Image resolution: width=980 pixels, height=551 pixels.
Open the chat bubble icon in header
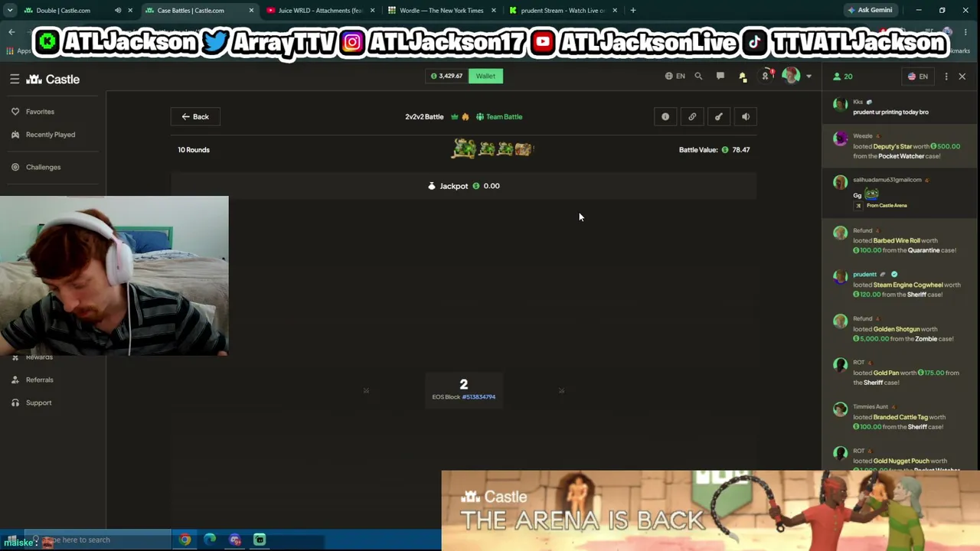(x=720, y=76)
